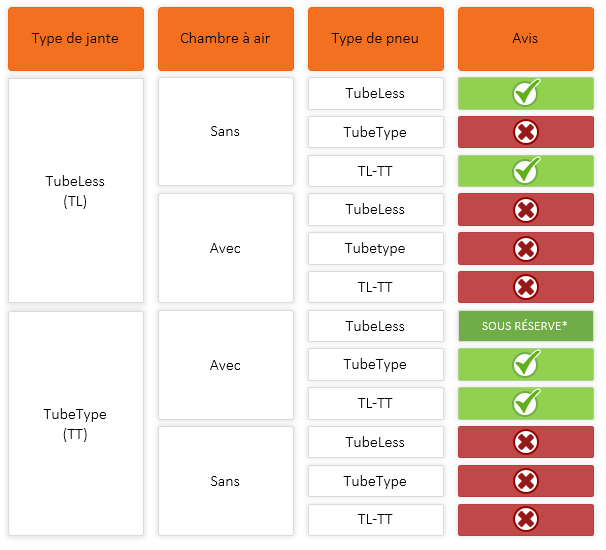The width and height of the screenshot is (606, 550).
Task: Select the TubeLess (TL) rim cell
Action: pyautogui.click(x=76, y=191)
